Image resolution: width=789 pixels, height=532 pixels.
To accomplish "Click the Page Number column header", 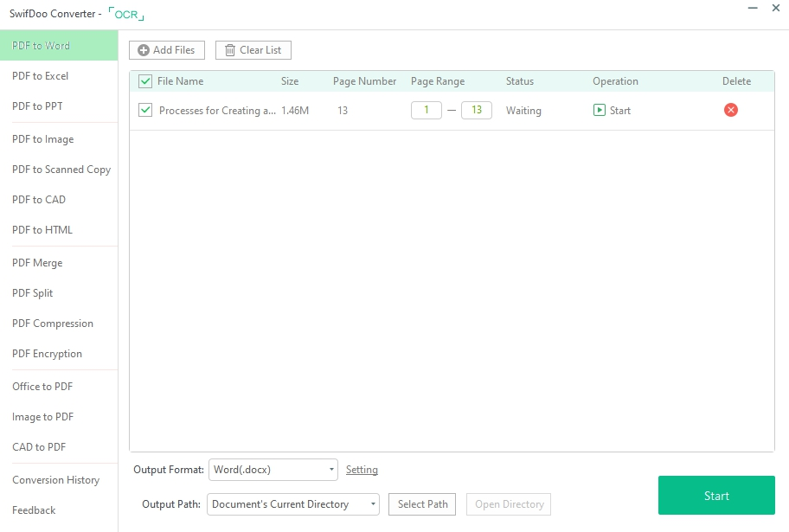I will coord(364,81).
